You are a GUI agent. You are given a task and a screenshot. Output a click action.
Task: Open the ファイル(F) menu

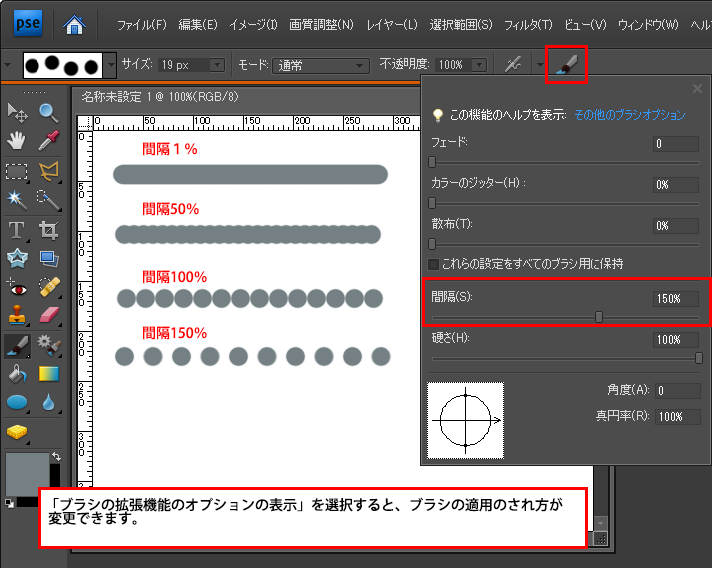(142, 25)
